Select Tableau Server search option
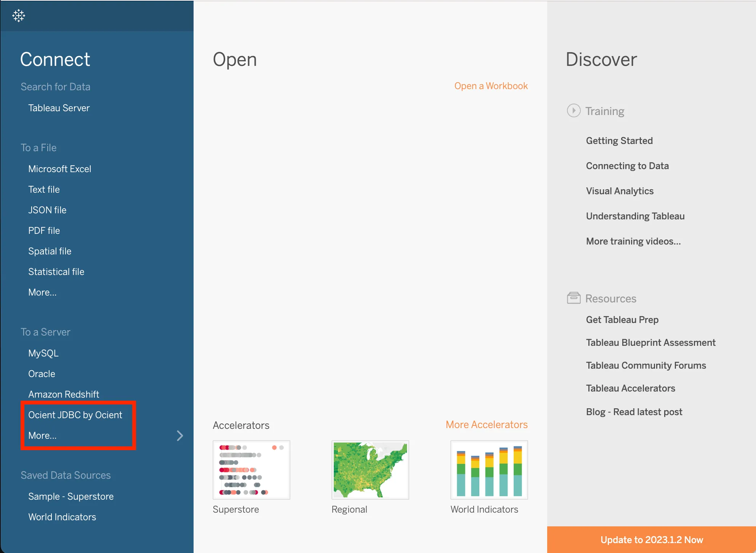Image resolution: width=756 pixels, height=553 pixels. (x=59, y=107)
